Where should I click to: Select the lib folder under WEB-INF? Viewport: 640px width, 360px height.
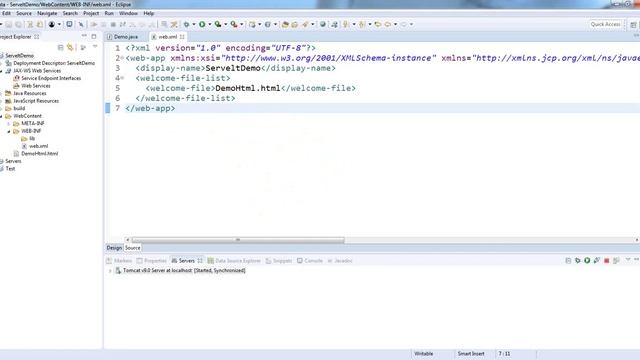coord(32,139)
